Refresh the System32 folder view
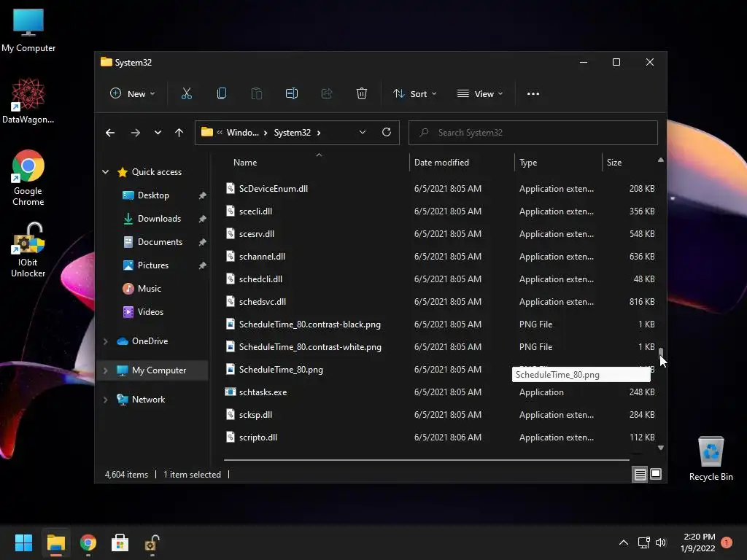This screenshot has height=560, width=747. pyautogui.click(x=387, y=133)
